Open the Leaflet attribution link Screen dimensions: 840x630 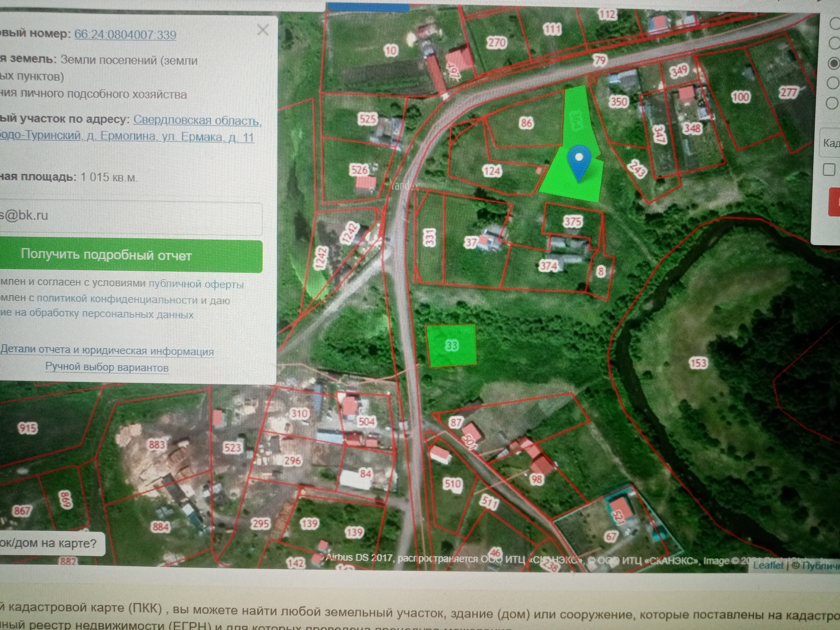[767, 566]
